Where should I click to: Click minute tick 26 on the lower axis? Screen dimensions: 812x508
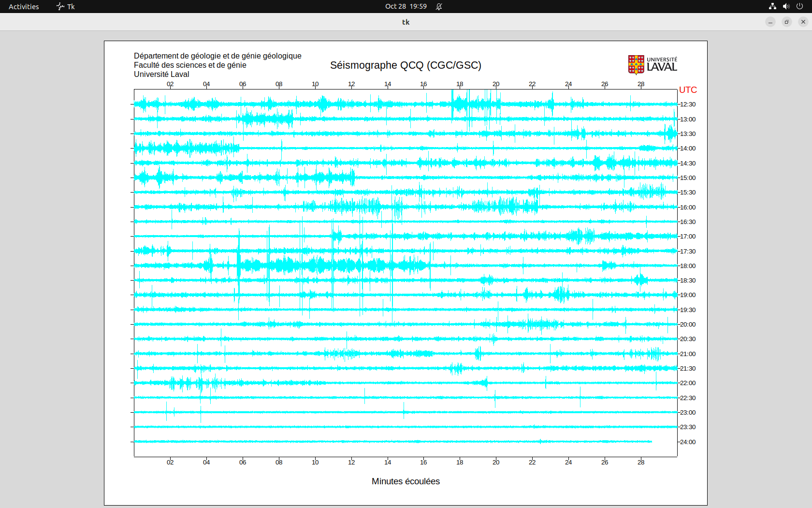tap(605, 463)
